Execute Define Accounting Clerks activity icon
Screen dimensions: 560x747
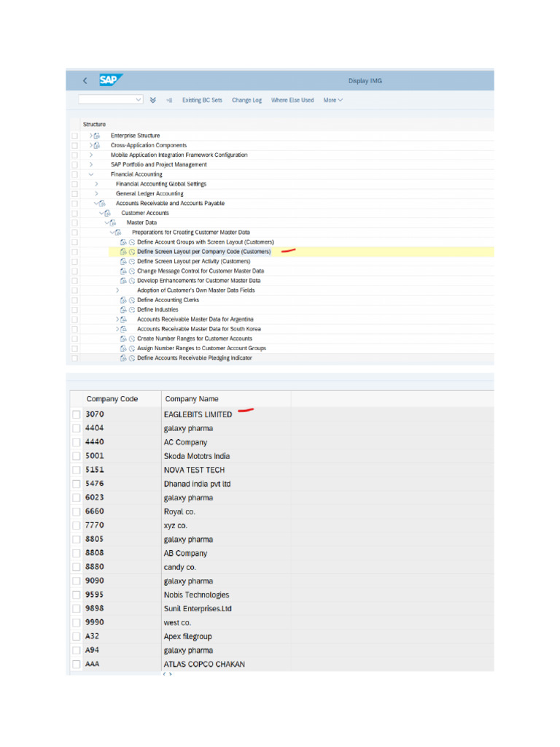coord(132,300)
